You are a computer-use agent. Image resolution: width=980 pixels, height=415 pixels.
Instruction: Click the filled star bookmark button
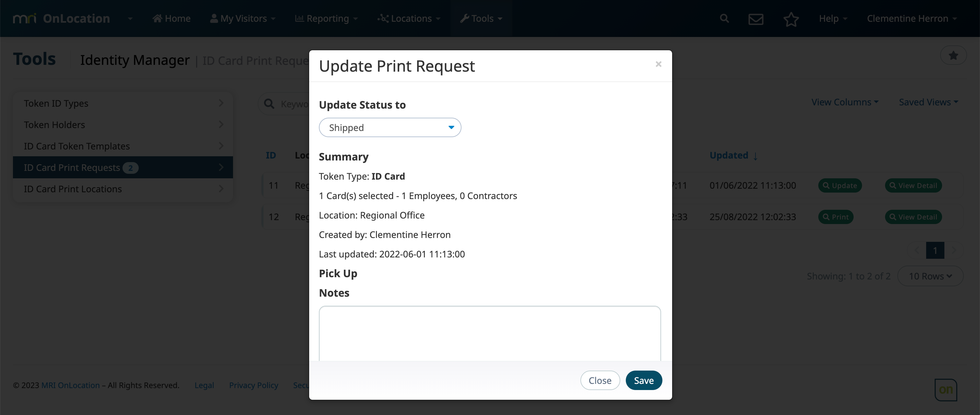pyautogui.click(x=953, y=55)
